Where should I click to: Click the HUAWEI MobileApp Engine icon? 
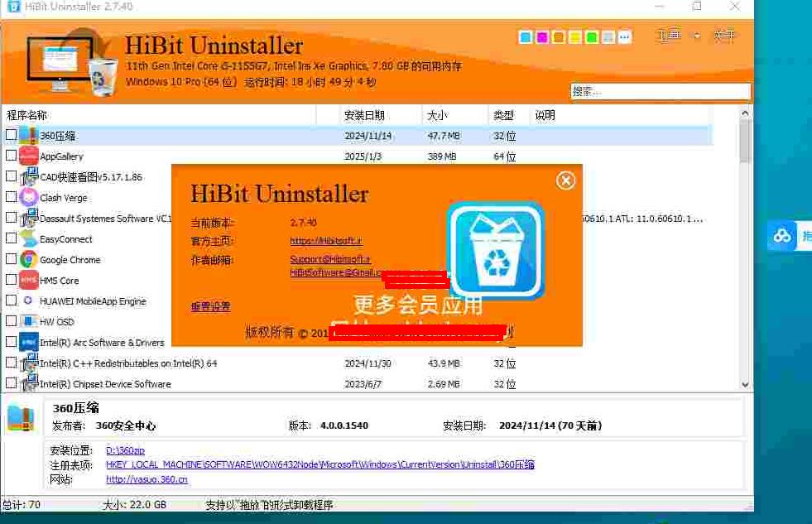(x=28, y=300)
